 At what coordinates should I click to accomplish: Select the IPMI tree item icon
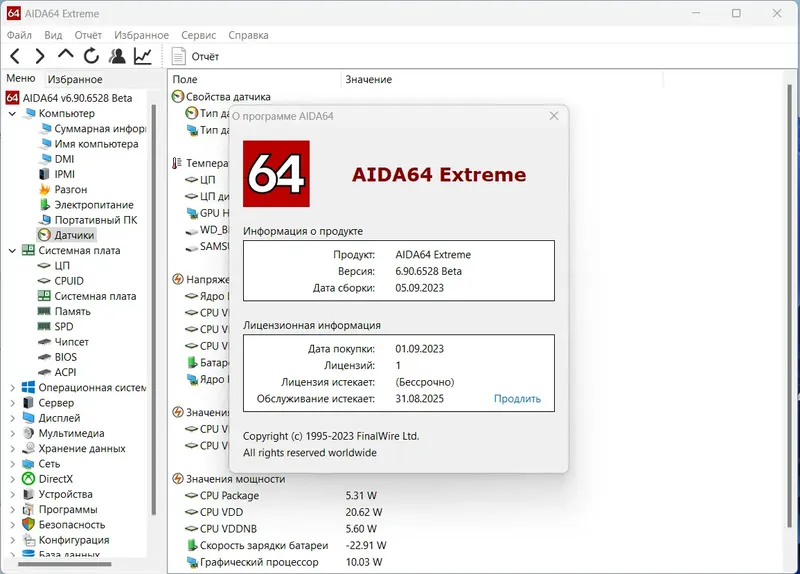pyautogui.click(x=44, y=174)
